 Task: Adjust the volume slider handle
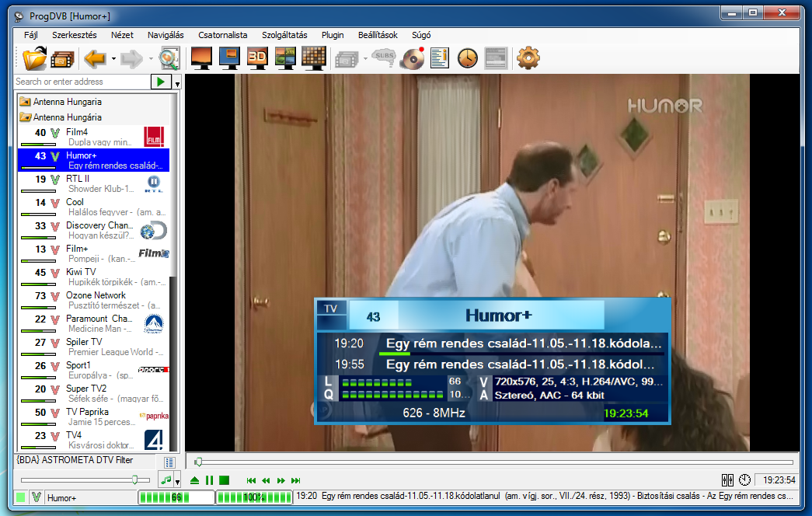click(x=134, y=480)
